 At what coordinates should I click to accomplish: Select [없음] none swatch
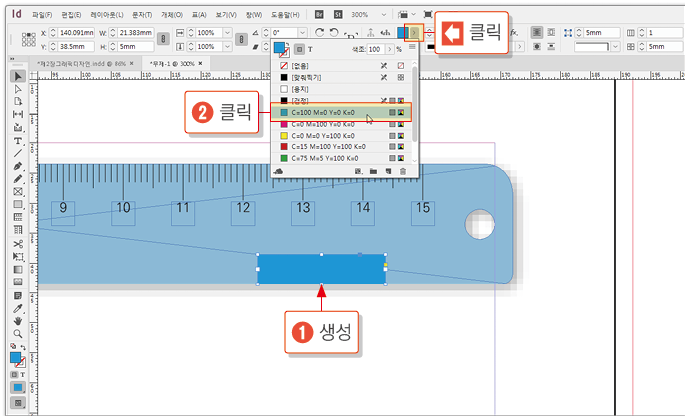[x=341, y=66]
